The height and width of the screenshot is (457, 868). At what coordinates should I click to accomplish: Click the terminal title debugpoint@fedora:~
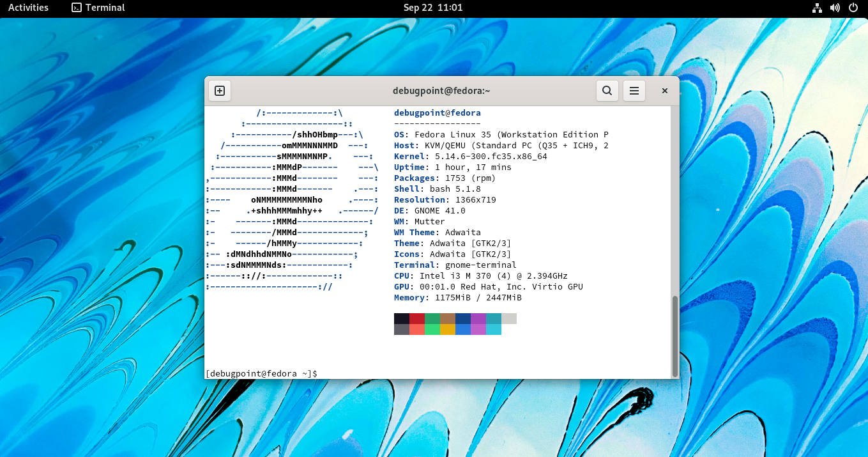click(441, 91)
